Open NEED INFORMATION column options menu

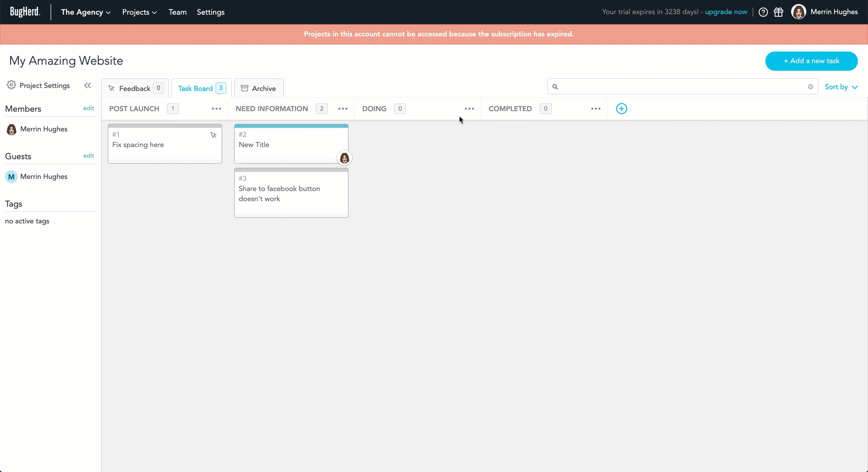click(x=343, y=109)
